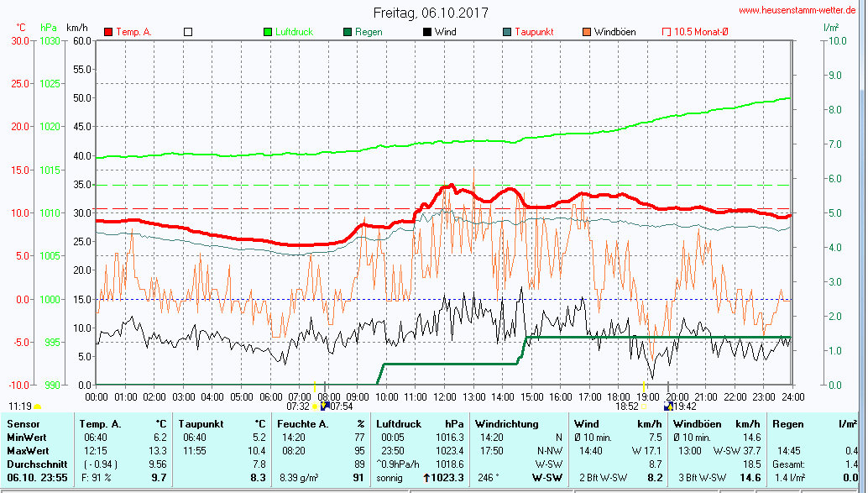Image resolution: width=868 pixels, height=493 pixels.
Task: Click the sunset marker beside 18:52
Action: (644, 406)
